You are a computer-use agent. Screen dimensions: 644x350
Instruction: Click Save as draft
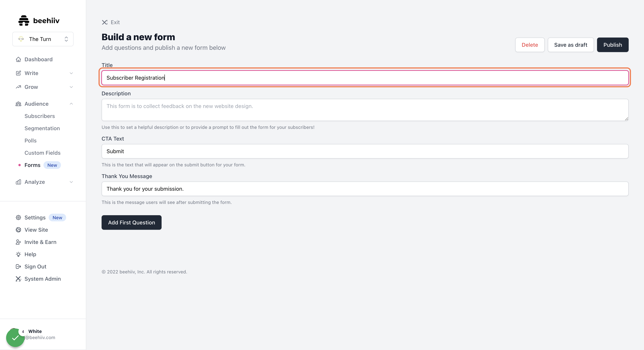(x=571, y=45)
